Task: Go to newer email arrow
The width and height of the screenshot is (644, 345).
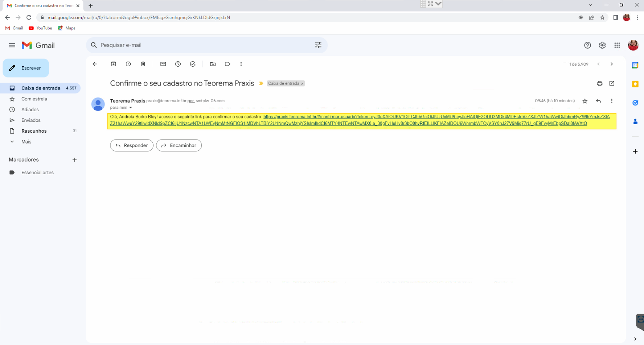Action: click(599, 64)
